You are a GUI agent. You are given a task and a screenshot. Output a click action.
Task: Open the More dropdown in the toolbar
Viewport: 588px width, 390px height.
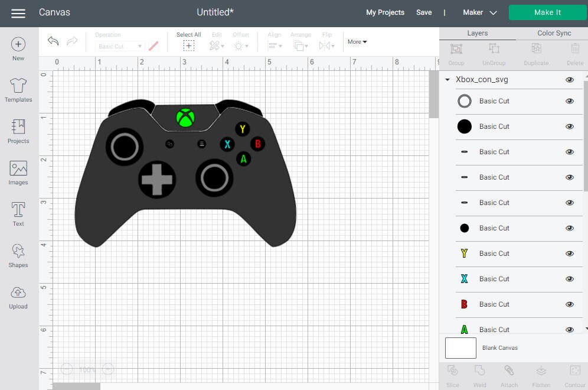[x=357, y=41]
